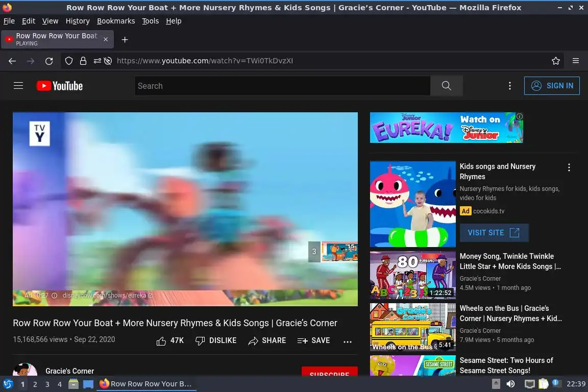
Task: Open the File menu
Action: (x=9, y=21)
